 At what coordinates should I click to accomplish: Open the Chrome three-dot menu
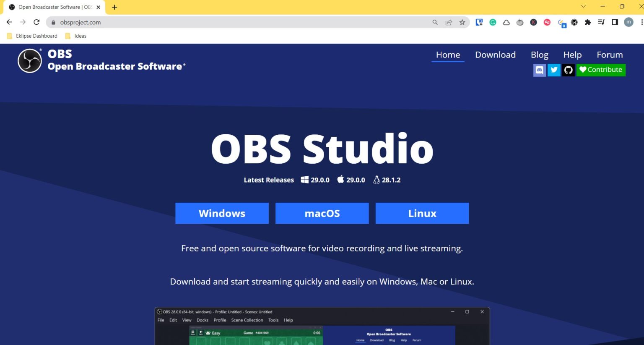tap(642, 22)
